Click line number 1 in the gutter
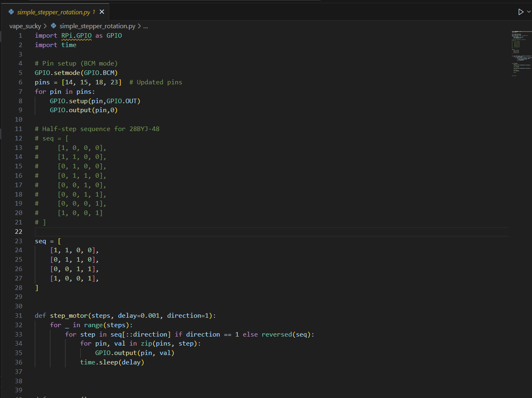The height and width of the screenshot is (398, 532). pyautogui.click(x=20, y=36)
